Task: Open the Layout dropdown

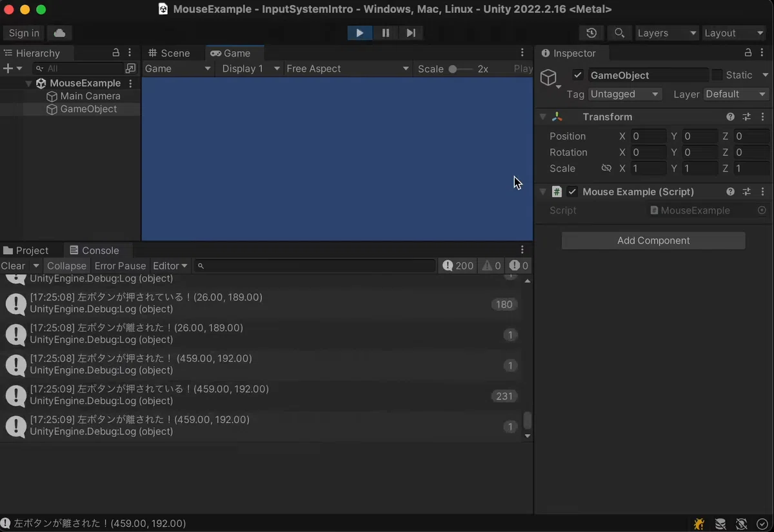Action: (x=734, y=33)
